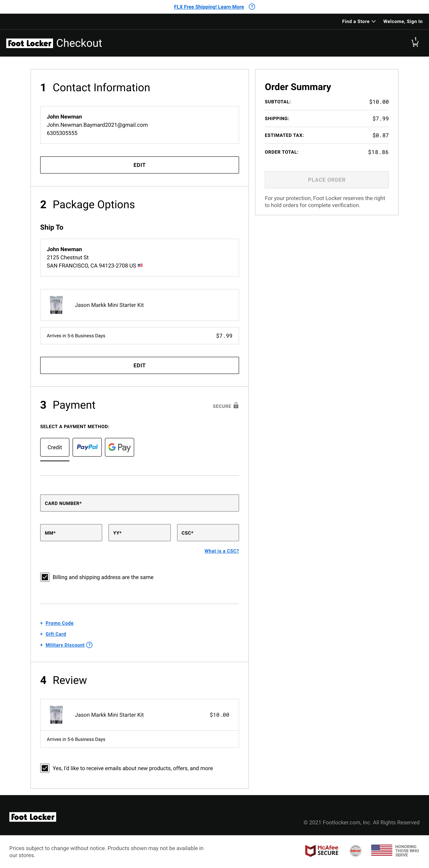Open the shopping cart icon
429x868 pixels.
(x=415, y=43)
